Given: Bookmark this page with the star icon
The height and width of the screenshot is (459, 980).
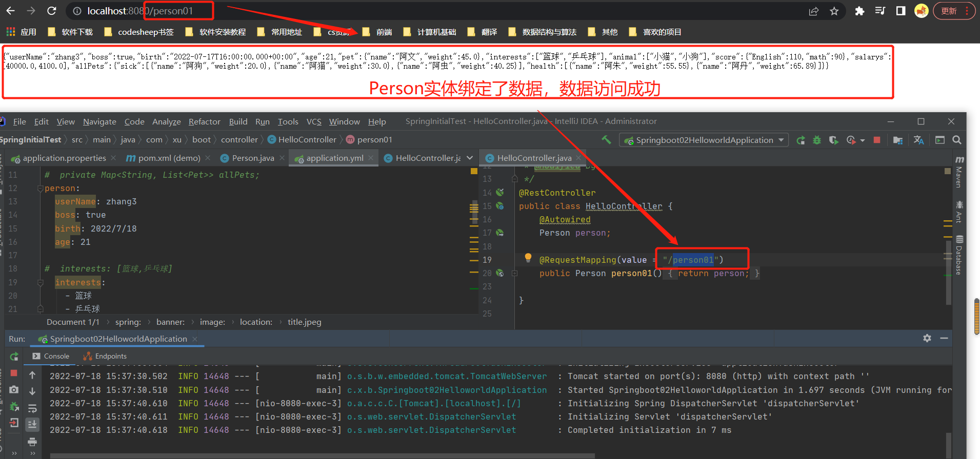Looking at the screenshot, I should click(834, 11).
